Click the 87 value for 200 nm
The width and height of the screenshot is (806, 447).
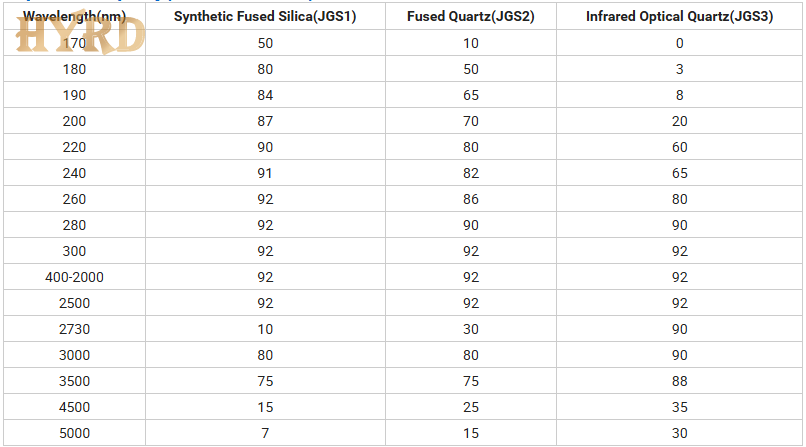point(265,121)
